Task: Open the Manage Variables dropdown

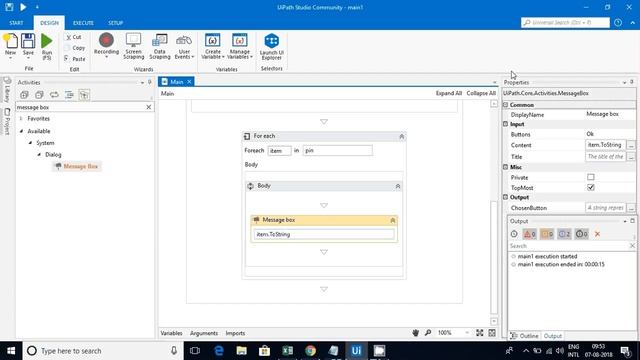Action: (x=240, y=47)
